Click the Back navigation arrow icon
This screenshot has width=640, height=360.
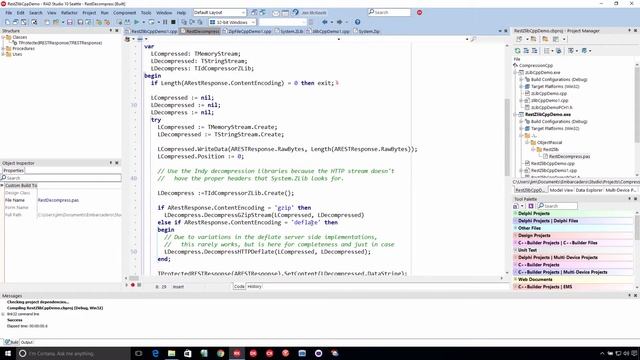point(325,22)
